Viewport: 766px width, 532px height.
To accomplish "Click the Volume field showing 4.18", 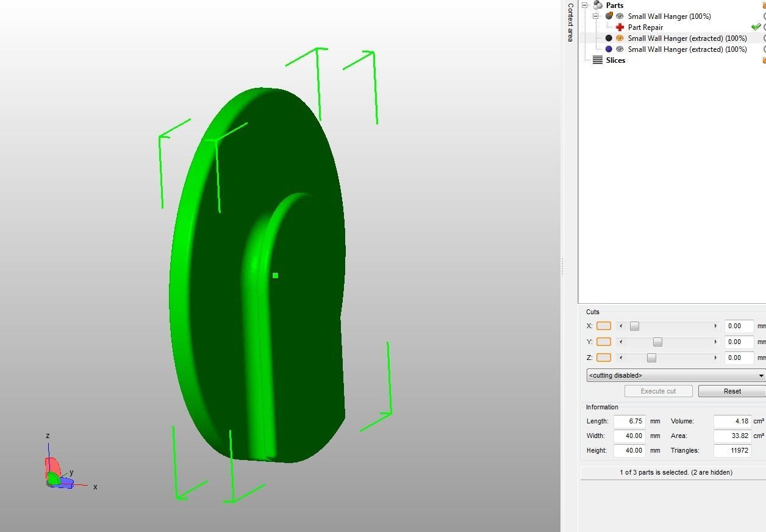I will click(x=732, y=421).
